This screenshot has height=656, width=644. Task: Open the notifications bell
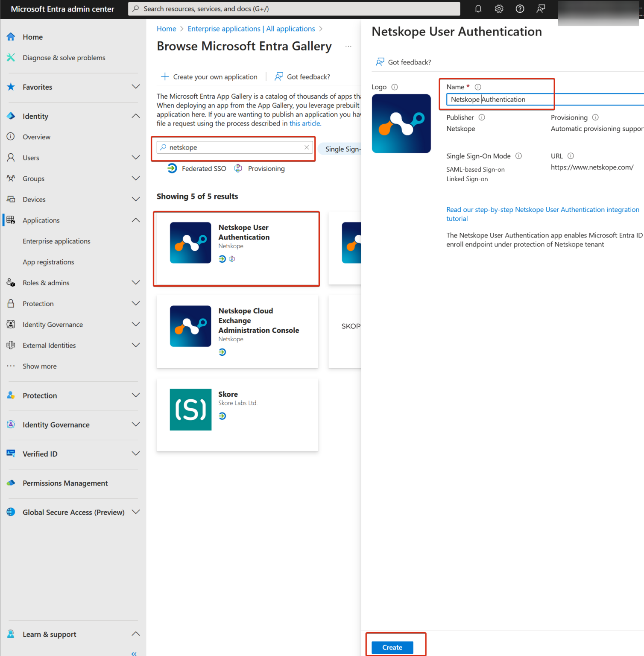click(478, 9)
